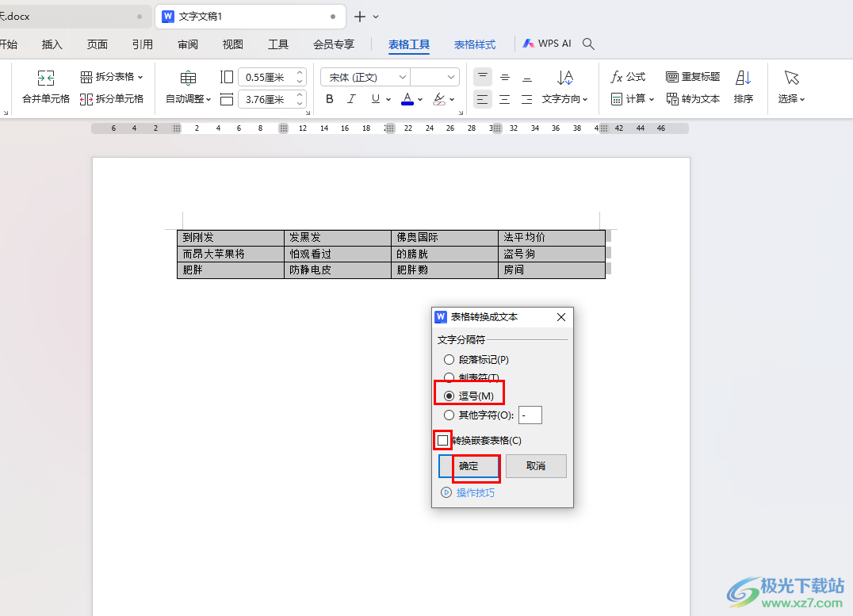Image resolution: width=853 pixels, height=616 pixels.
Task: Open the 排序 sort tool
Action: pyautogui.click(x=743, y=86)
